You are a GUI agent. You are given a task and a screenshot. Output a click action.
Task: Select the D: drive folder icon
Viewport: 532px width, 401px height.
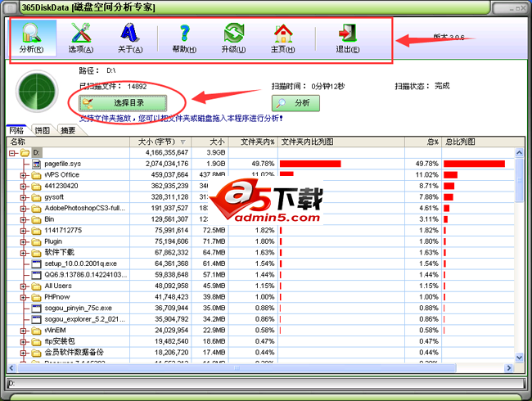click(25, 153)
